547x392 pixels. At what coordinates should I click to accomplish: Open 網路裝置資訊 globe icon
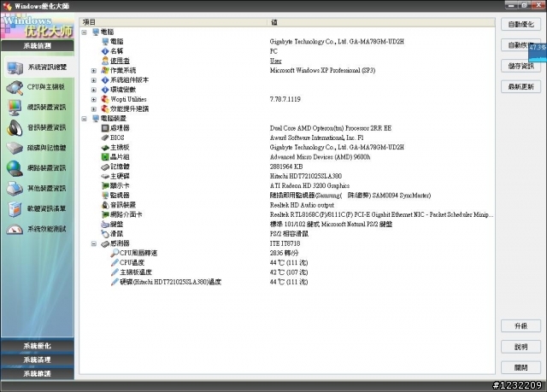click(15, 168)
